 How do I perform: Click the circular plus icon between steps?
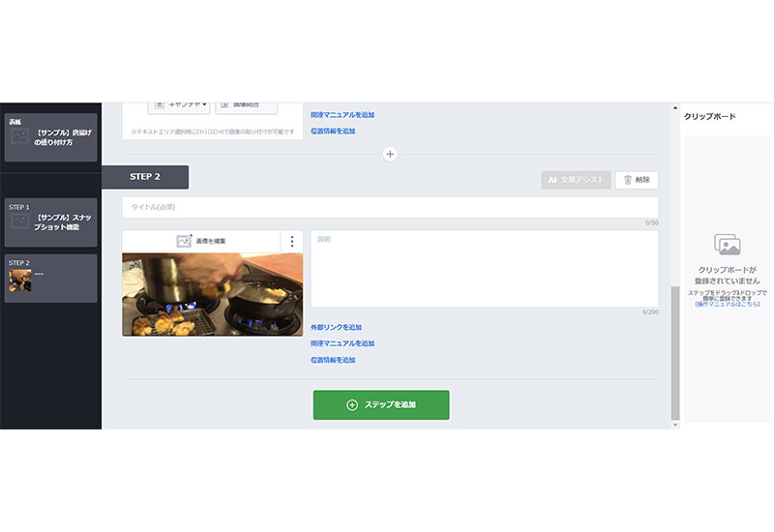pos(390,154)
